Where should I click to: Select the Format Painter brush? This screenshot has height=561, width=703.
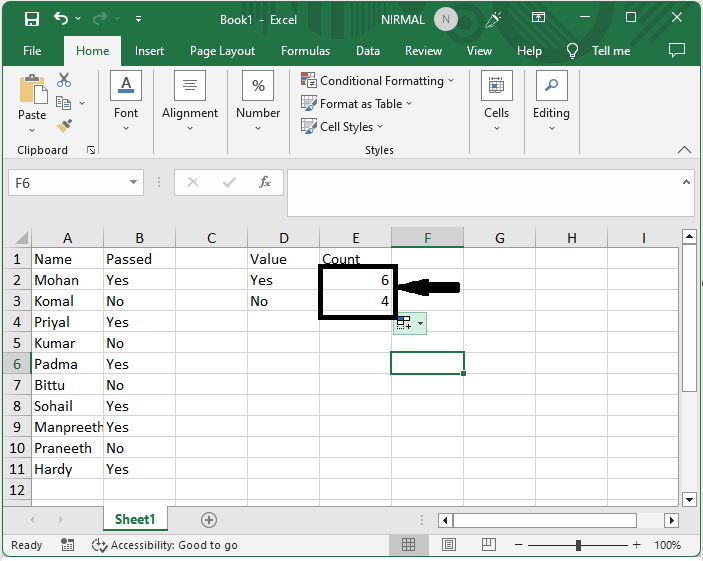64,126
